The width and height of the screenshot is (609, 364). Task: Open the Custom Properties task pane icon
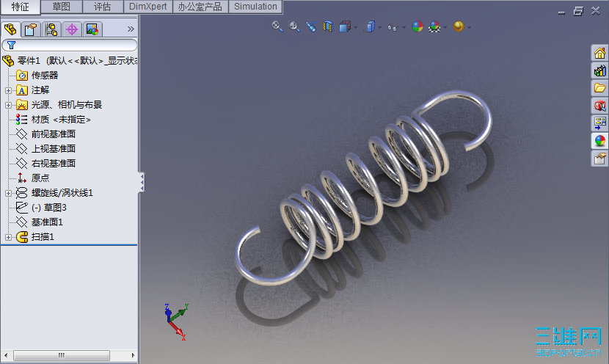click(599, 159)
